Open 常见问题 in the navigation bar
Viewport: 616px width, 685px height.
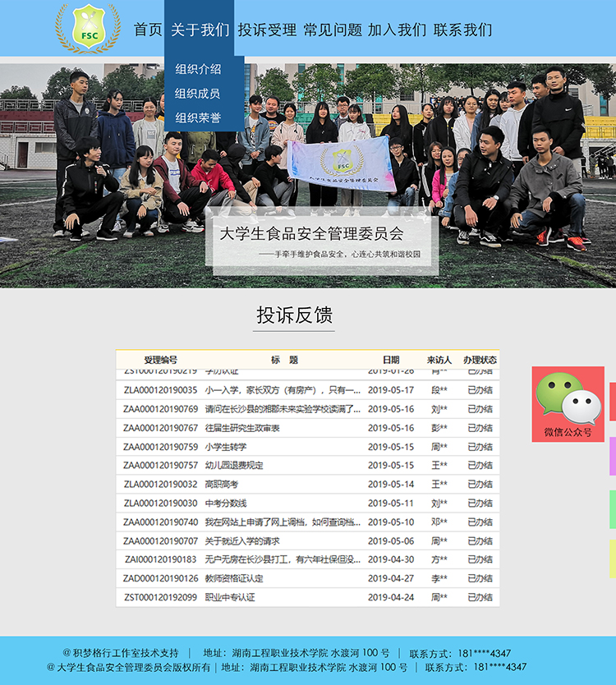[x=333, y=30]
